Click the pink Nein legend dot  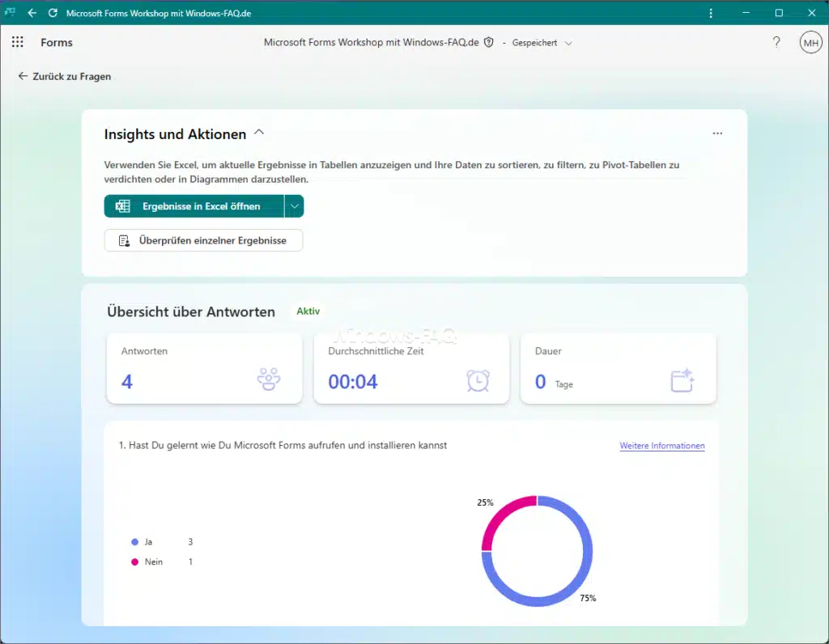pos(135,562)
